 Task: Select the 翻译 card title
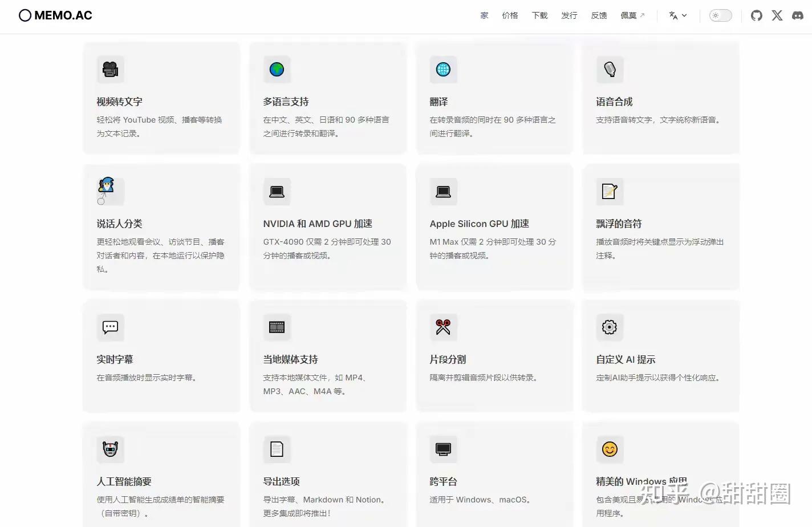439,102
